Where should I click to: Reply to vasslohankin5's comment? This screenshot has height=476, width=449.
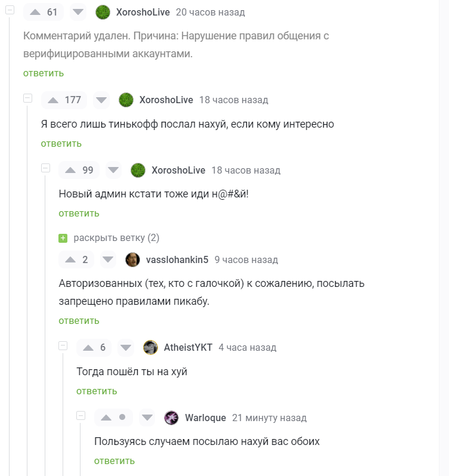(x=79, y=320)
